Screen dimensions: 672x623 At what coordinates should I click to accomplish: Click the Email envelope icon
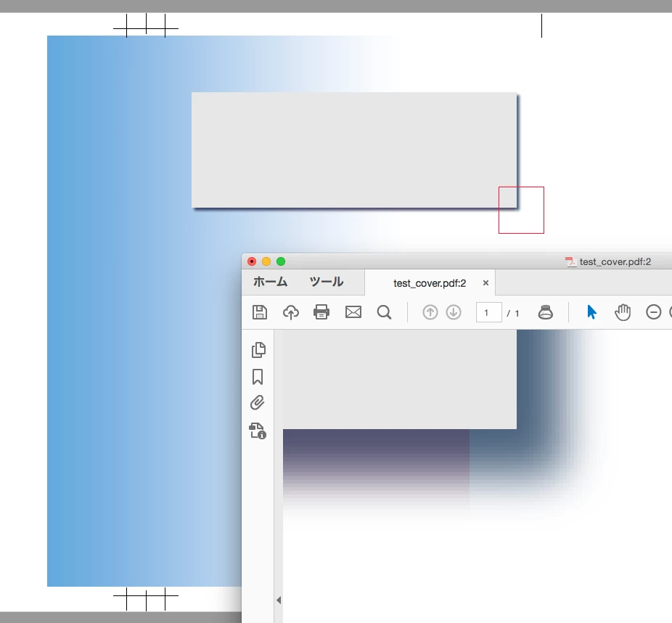(353, 312)
